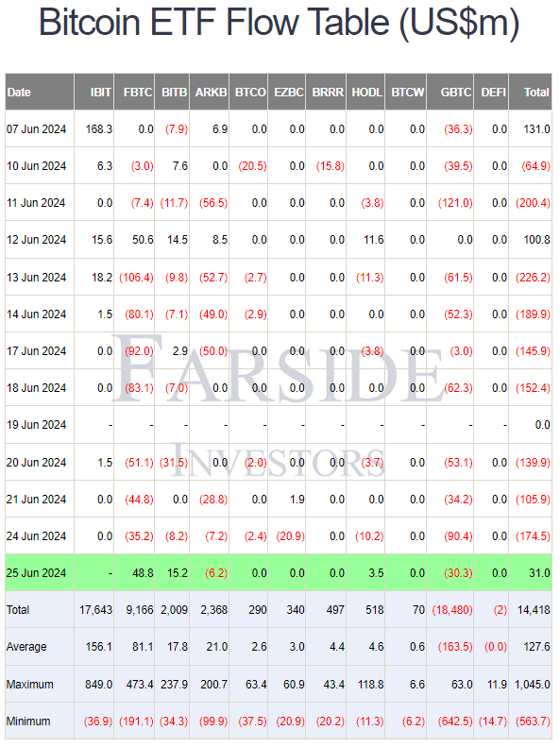Click the Total row label
This screenshot has height=747, width=560.
[x=18, y=610]
